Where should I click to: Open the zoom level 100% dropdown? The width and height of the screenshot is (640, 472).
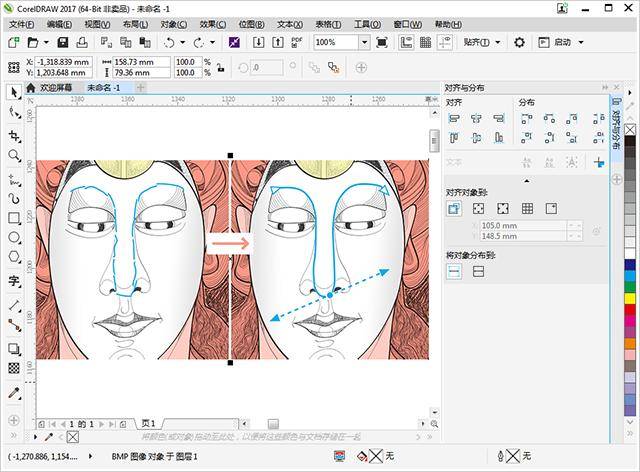click(364, 42)
